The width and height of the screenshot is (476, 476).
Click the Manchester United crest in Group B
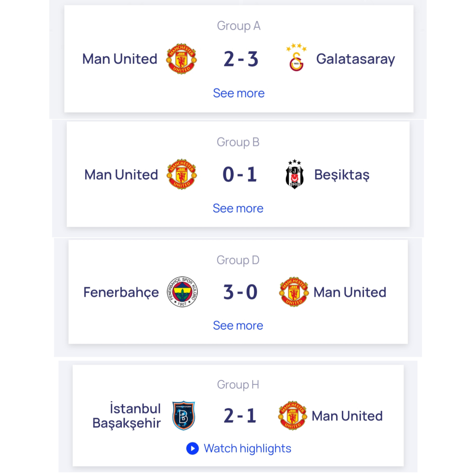[x=182, y=174]
